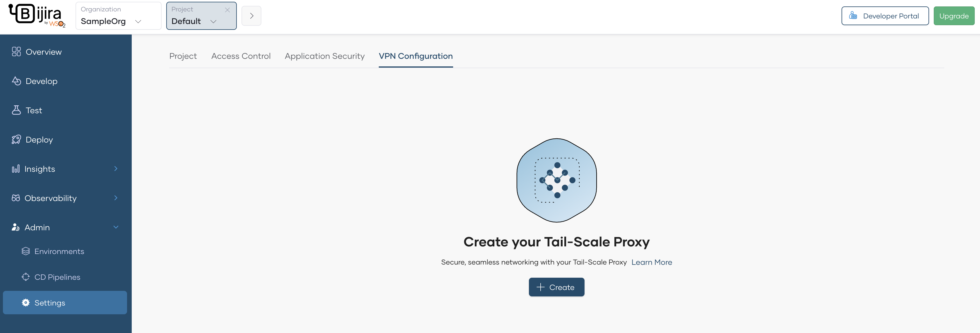Viewport: 980px width, 333px height.
Task: Click the Tail-Scale proxy illustration
Action: (x=556, y=180)
